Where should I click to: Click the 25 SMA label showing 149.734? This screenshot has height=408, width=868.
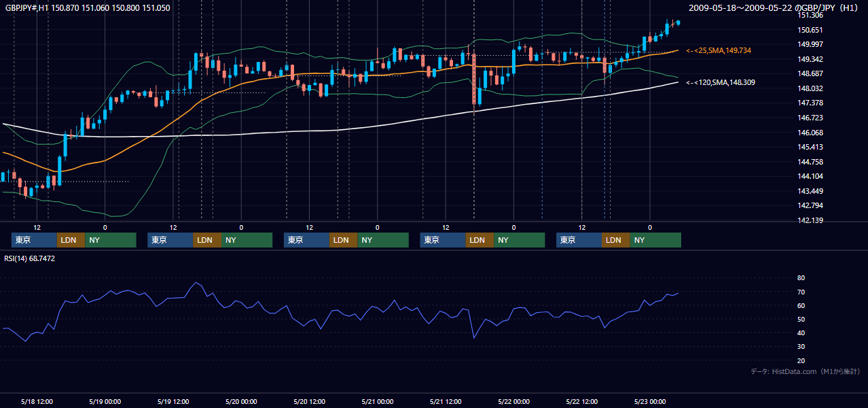719,50
